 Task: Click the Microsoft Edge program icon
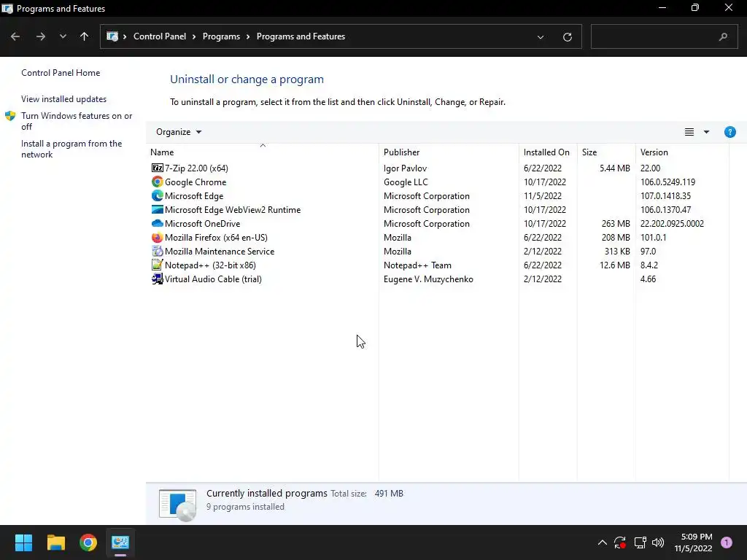(x=158, y=195)
